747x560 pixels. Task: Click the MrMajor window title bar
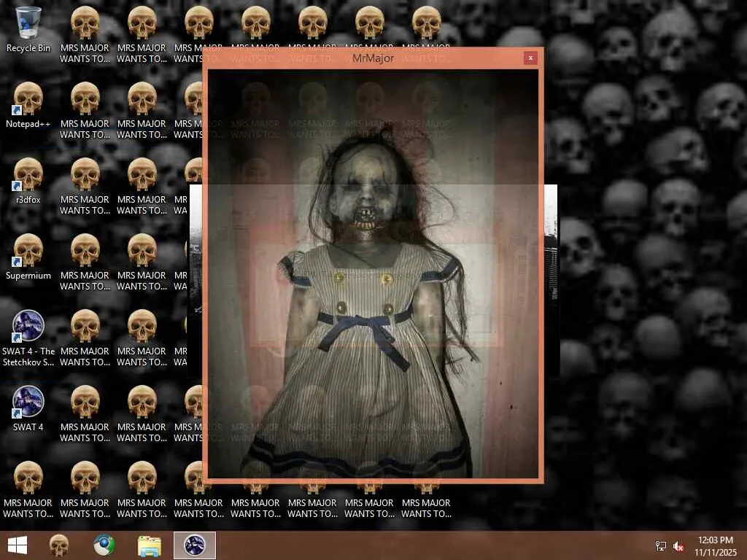coord(373,58)
